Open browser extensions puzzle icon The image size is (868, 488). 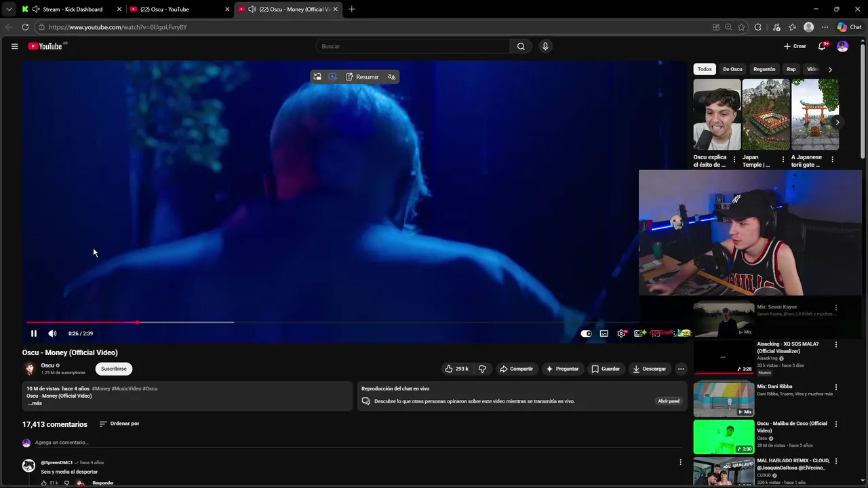(757, 27)
